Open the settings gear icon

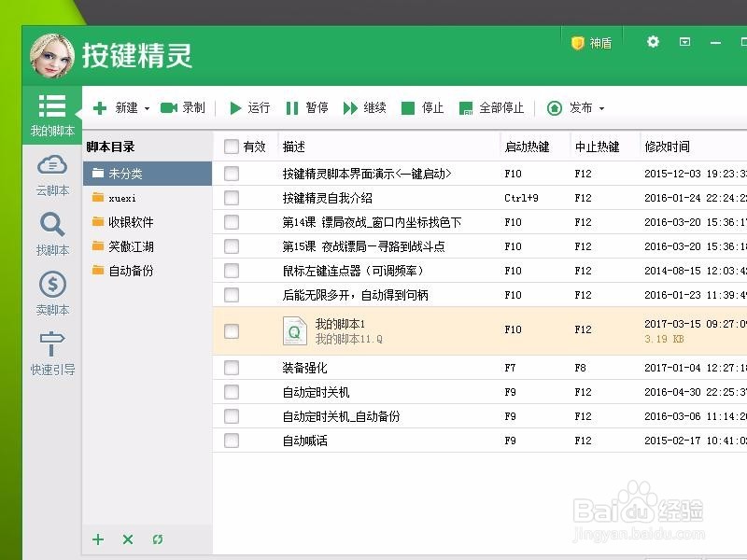(653, 42)
